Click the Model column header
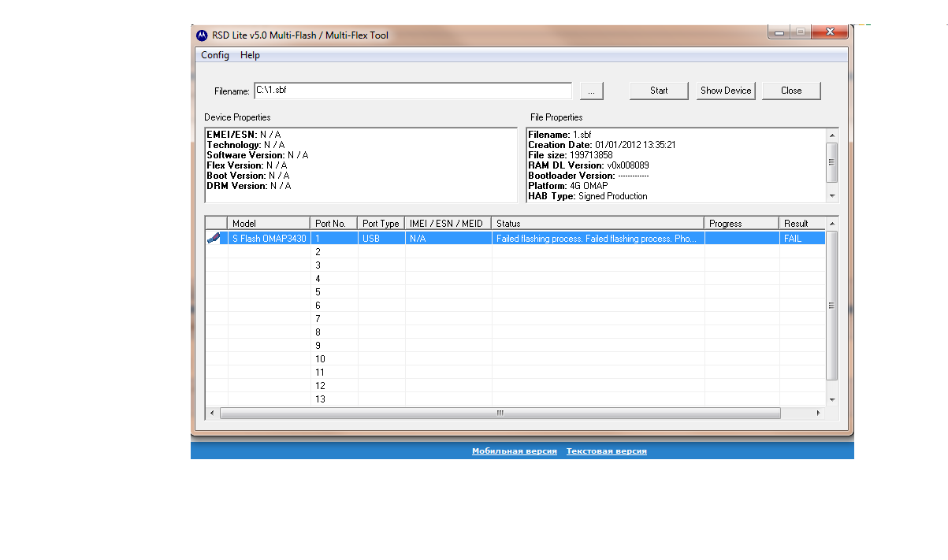 tap(269, 224)
